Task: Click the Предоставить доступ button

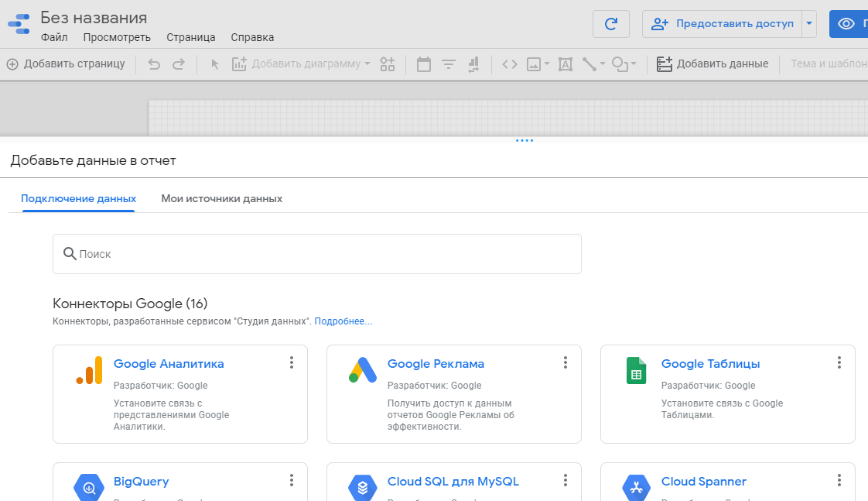Action: click(723, 24)
